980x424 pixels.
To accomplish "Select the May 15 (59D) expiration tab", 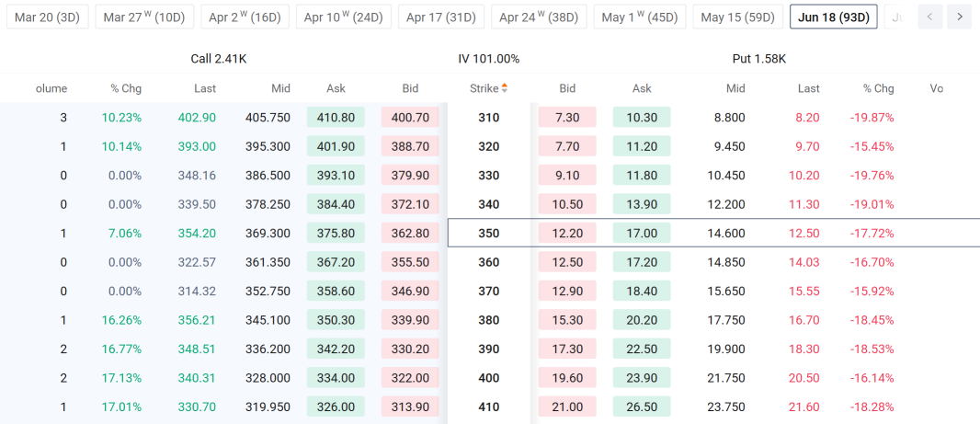I will [x=738, y=17].
